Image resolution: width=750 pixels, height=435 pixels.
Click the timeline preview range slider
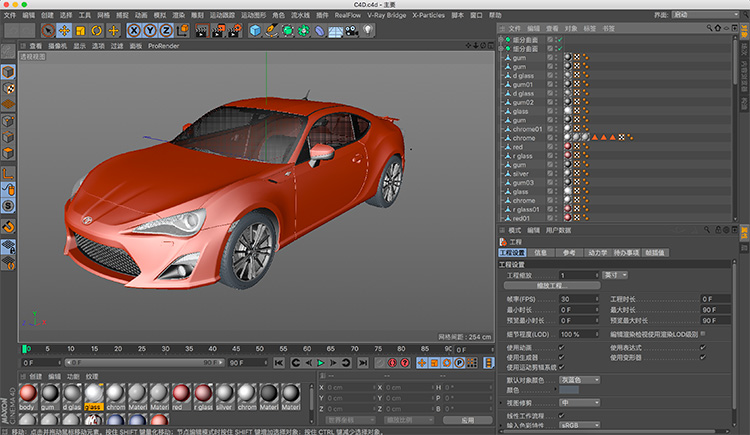144,363
